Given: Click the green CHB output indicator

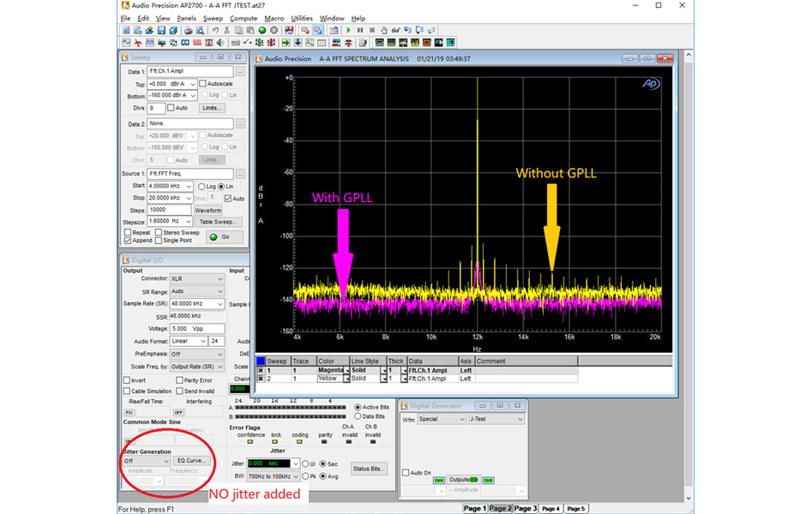Looking at the screenshot, I should click(x=488, y=480).
